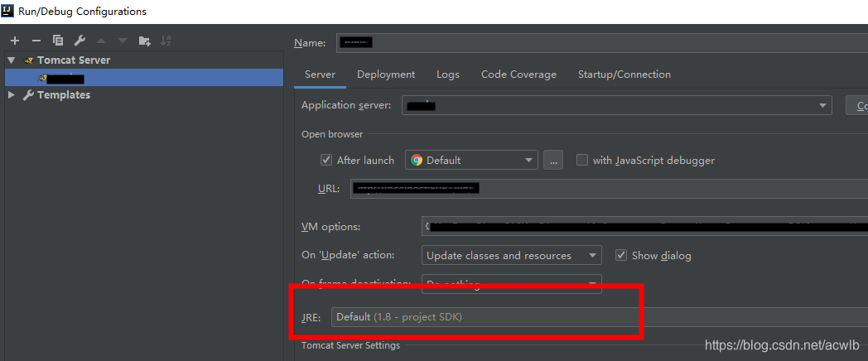This screenshot has height=361, width=868.
Task: Click the Tomcat icon beside Tomcat Server
Action: [27, 60]
